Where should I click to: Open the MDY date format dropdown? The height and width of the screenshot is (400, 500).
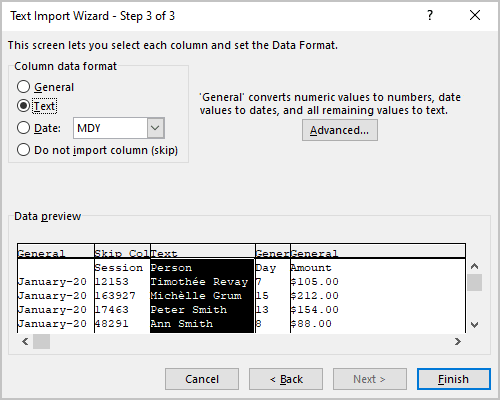(x=156, y=128)
